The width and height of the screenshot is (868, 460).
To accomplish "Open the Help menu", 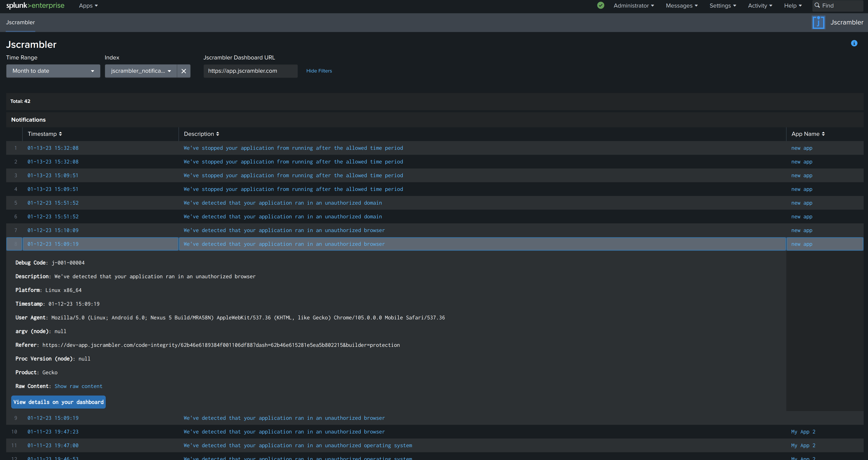I will [792, 6].
